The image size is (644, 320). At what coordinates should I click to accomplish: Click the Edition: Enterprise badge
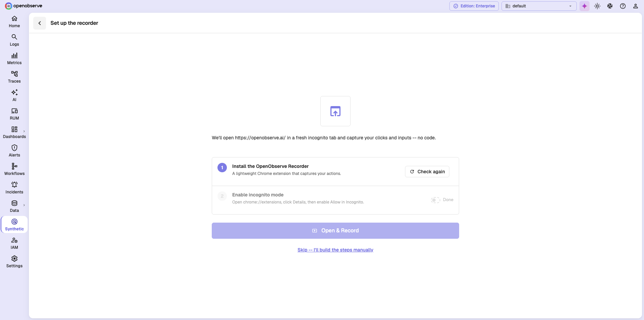coord(474,6)
